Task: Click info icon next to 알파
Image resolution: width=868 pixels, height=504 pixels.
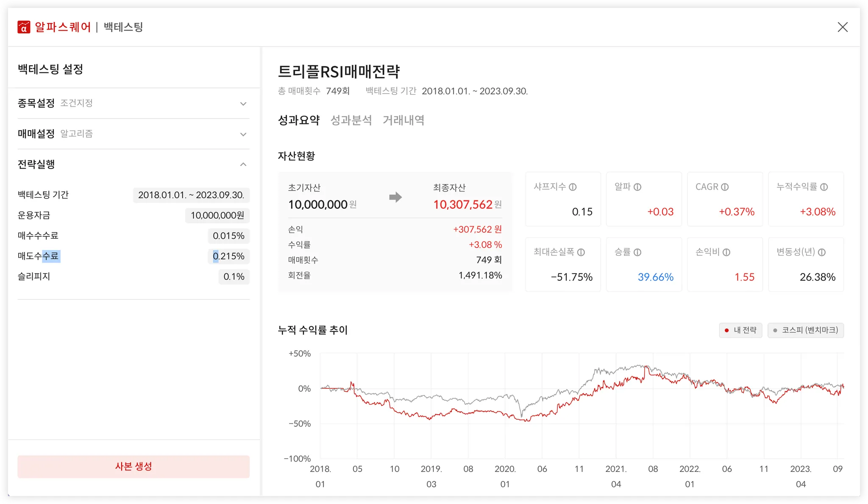Action: [637, 187]
